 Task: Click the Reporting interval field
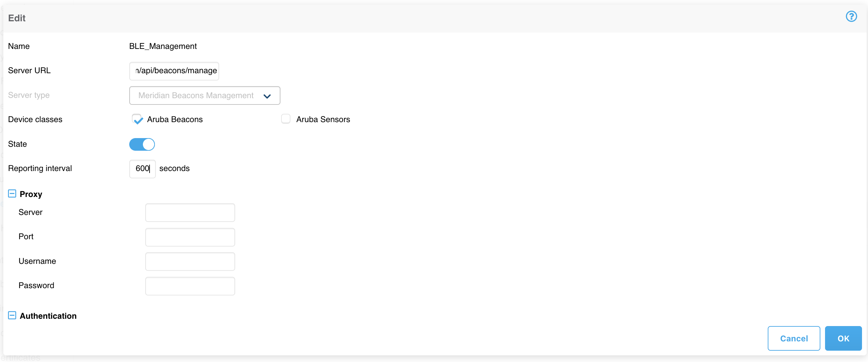coord(142,168)
